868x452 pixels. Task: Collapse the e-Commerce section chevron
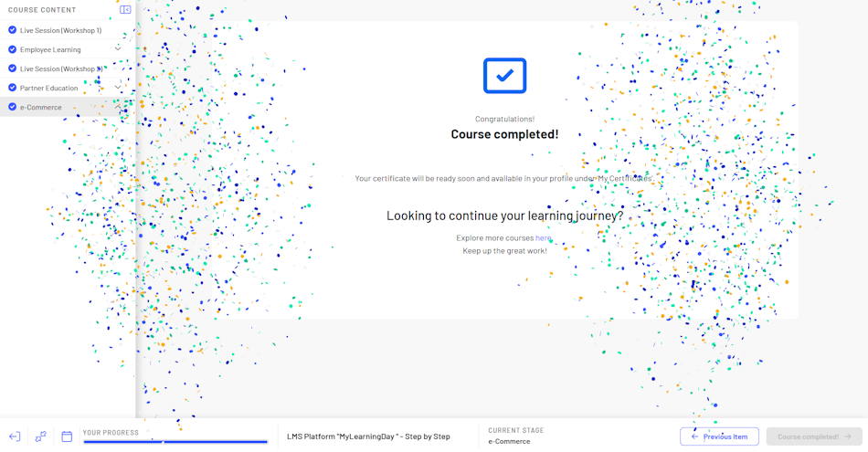[x=117, y=106]
